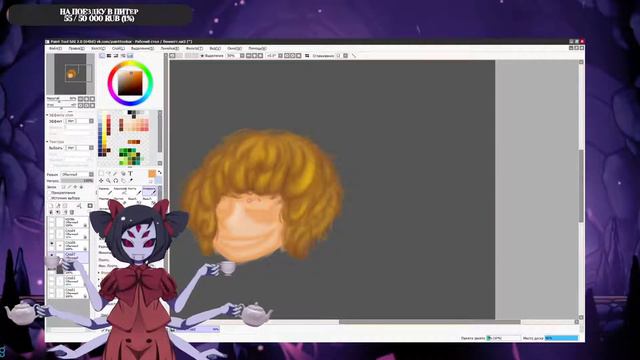This screenshot has width=640, height=360.
Task: Collapse the Эффекты слоя section
Action: point(47,115)
